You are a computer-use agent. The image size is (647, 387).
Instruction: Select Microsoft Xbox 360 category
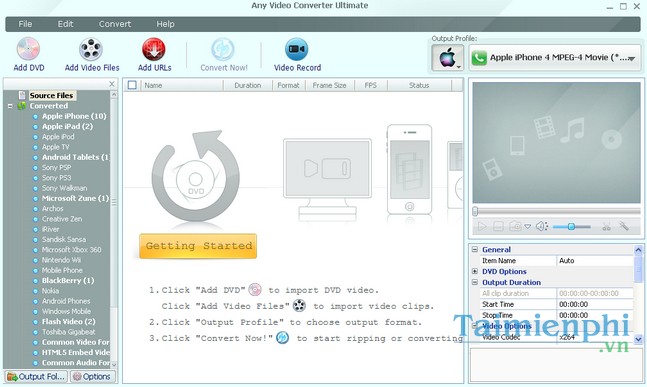[71, 250]
